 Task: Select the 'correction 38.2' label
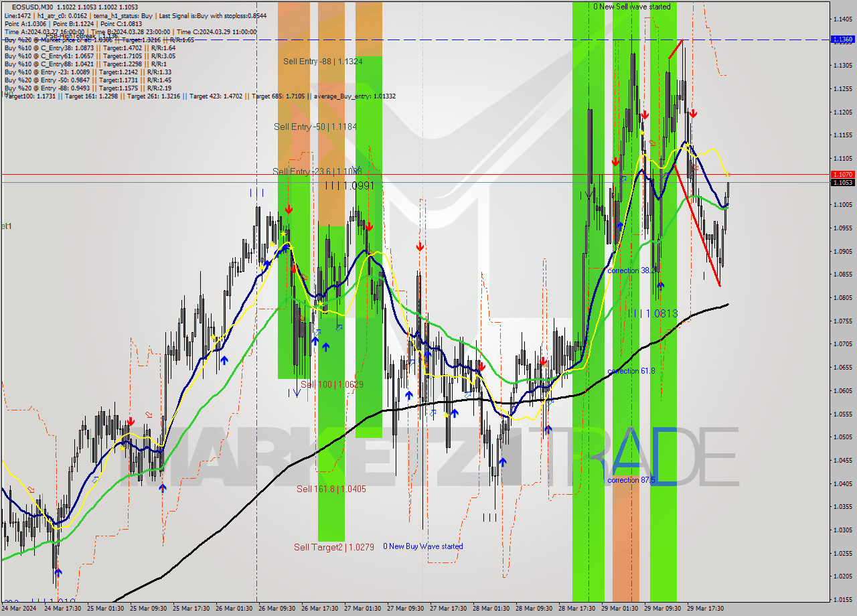pyautogui.click(x=631, y=271)
